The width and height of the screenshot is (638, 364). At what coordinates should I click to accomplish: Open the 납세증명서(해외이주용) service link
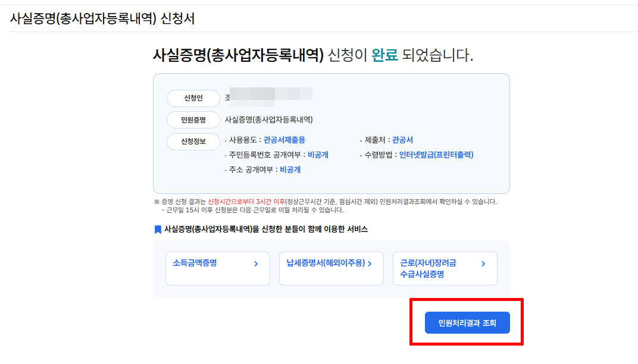point(325,263)
